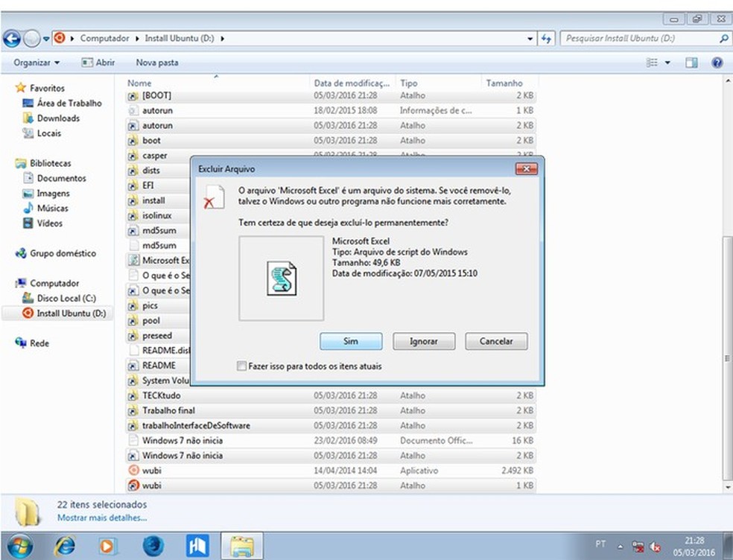Select Windows 7 não inicia Office document
The height and width of the screenshot is (560, 733).
click(331, 440)
